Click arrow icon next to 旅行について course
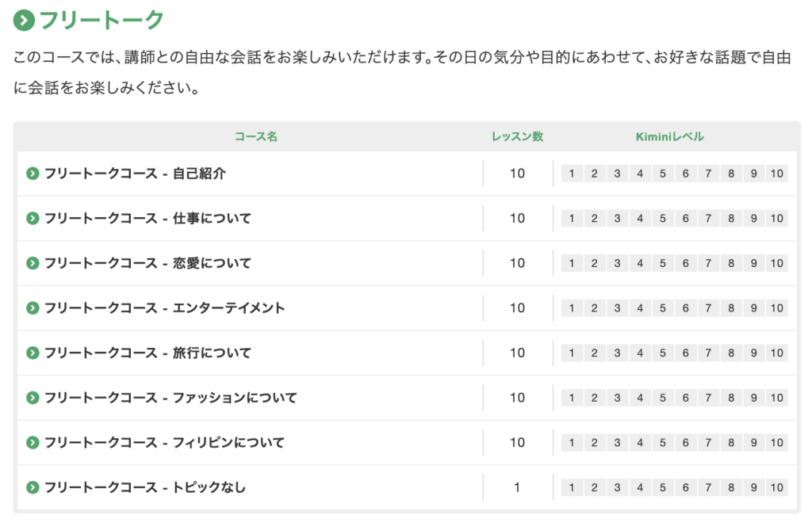Viewport: 812px width, 523px height. [x=33, y=353]
